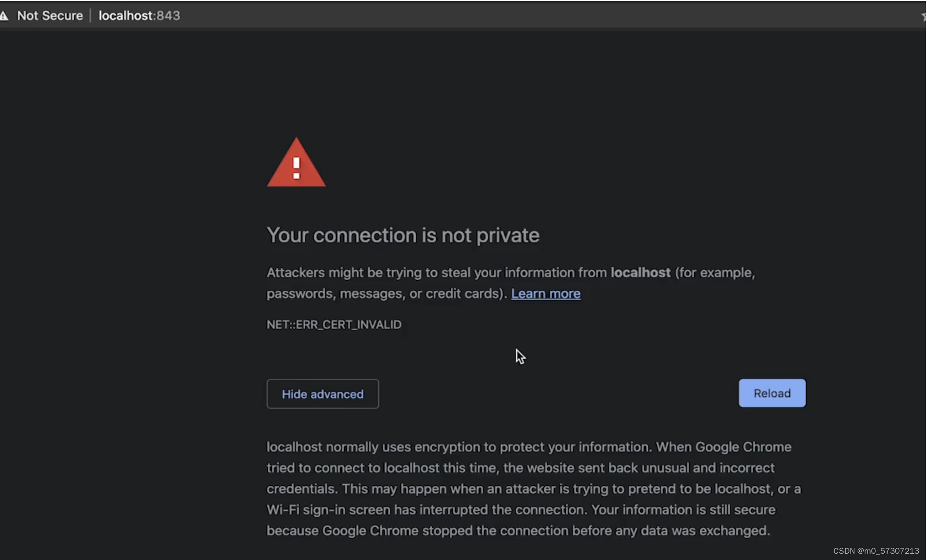Click the "Not Secure" label in address bar
Viewport: 927px width, 560px height.
tap(50, 16)
